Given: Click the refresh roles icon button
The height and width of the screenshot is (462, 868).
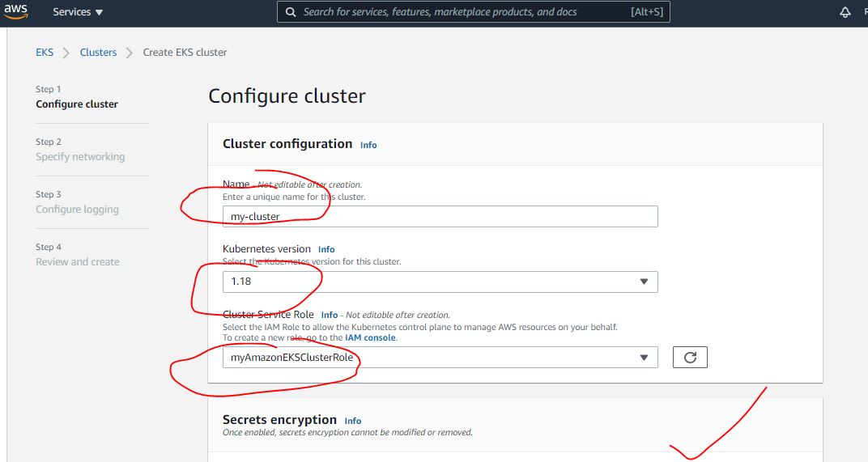Looking at the screenshot, I should coord(690,358).
